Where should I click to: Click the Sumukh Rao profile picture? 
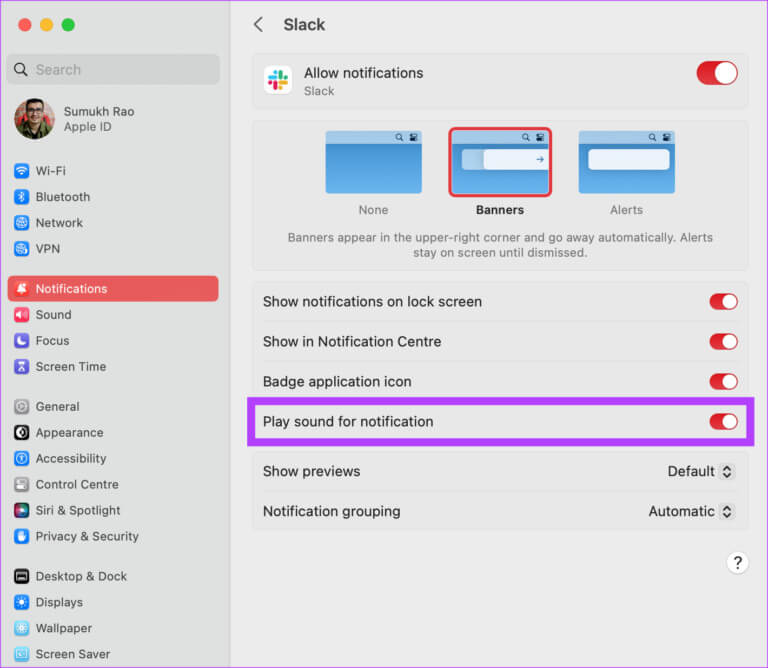tap(34, 119)
